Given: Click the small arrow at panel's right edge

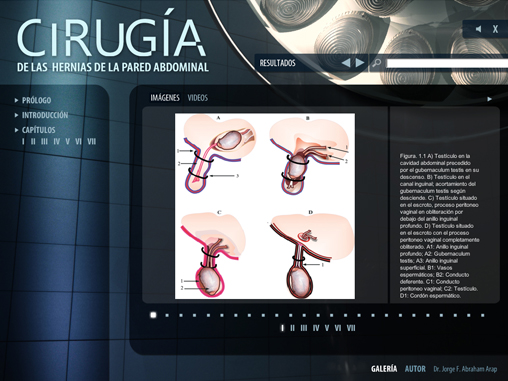Looking at the screenshot, I should click(489, 99).
